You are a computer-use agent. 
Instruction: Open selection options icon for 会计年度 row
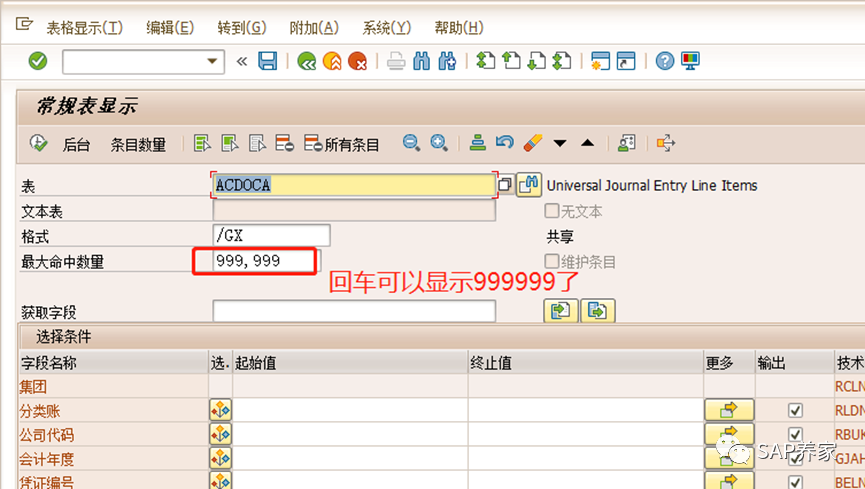tap(220, 459)
